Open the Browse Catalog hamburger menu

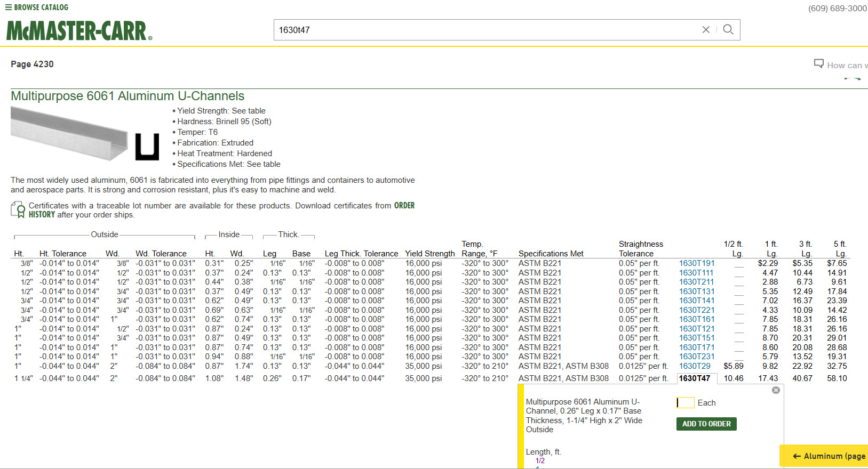[x=8, y=7]
